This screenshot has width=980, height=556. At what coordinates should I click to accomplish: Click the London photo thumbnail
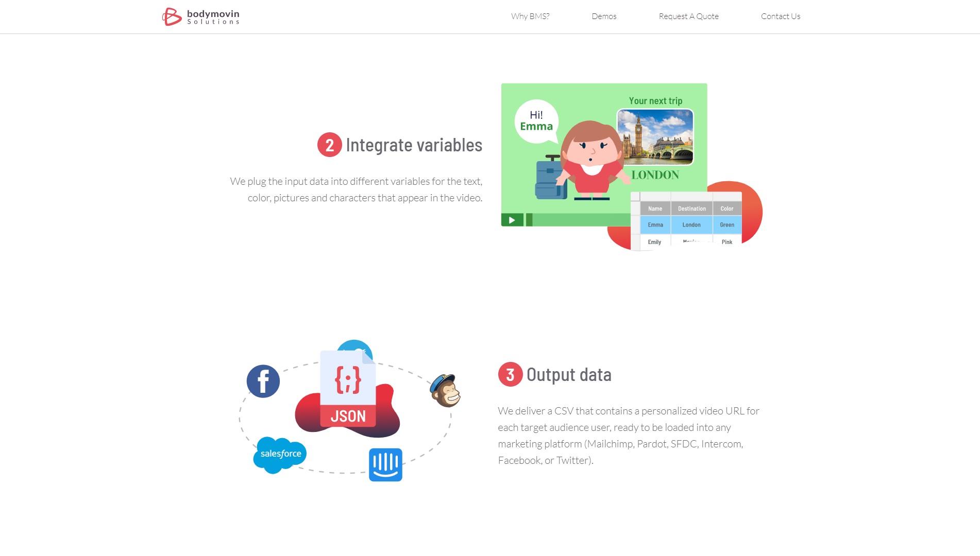655,137
